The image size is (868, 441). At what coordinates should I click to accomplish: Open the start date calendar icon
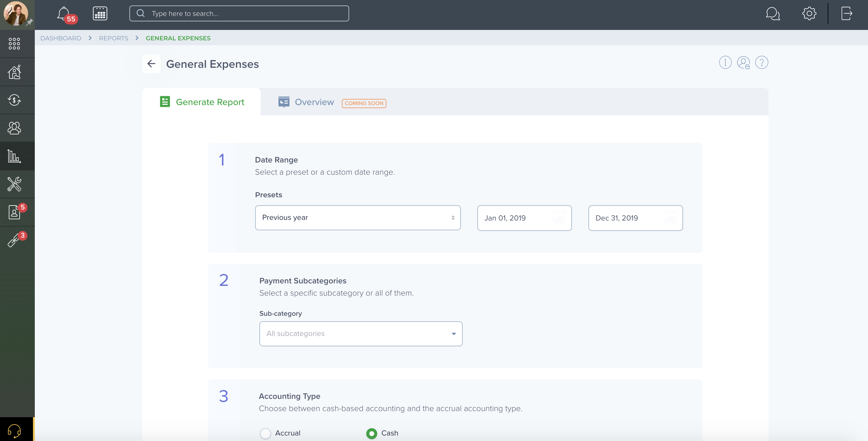pos(559,218)
